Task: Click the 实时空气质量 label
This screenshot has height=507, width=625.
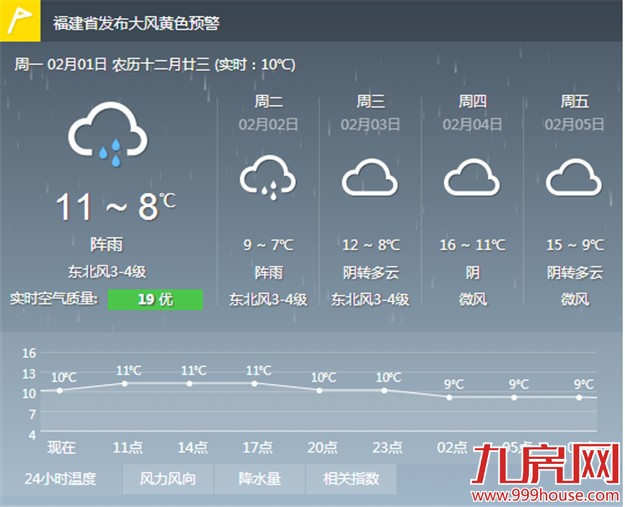Action: click(54, 299)
